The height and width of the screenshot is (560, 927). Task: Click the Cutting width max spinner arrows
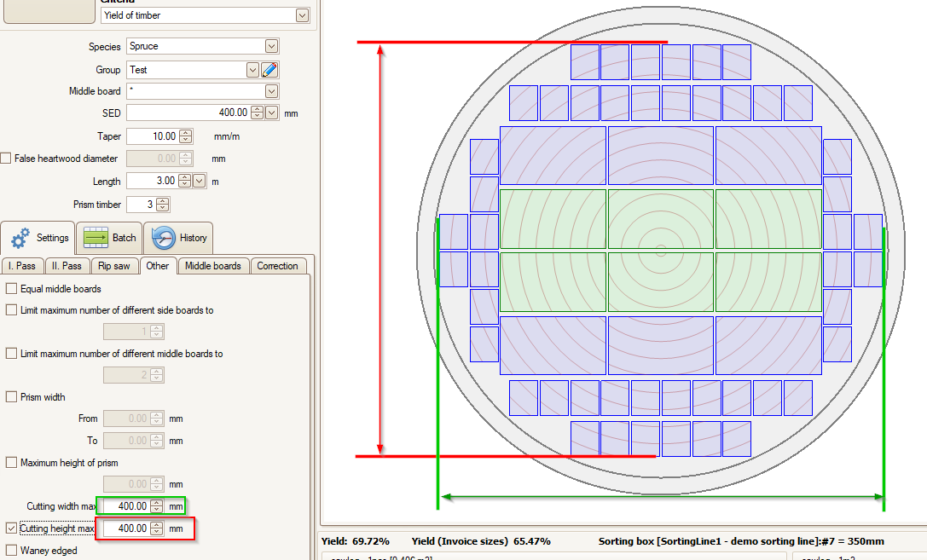tap(156, 506)
